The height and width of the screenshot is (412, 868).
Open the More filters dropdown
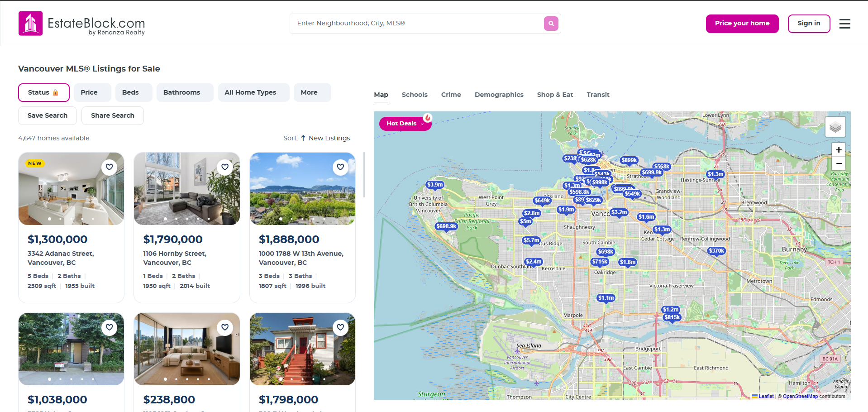(x=312, y=92)
